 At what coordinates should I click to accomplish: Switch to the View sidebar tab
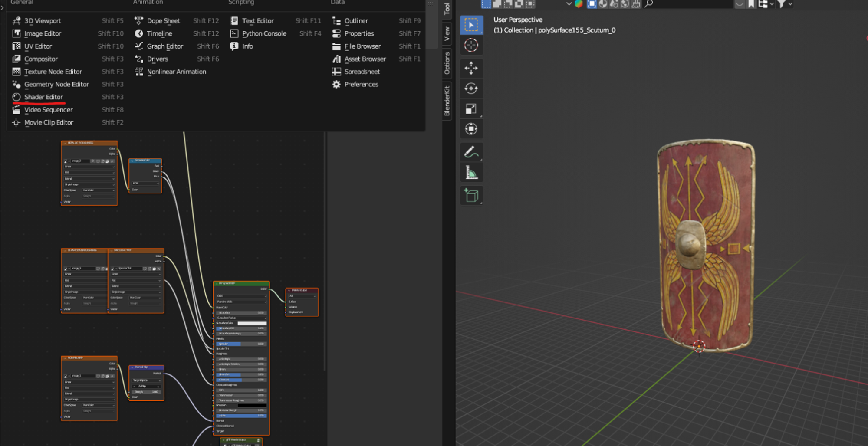(447, 34)
